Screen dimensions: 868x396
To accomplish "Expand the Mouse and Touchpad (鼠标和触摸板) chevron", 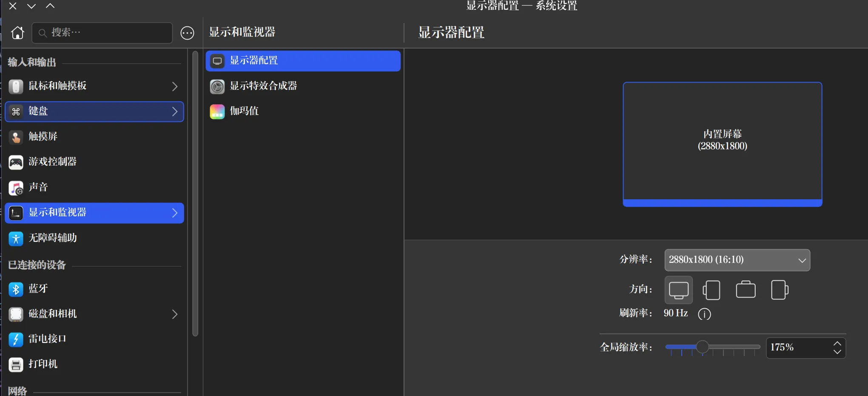I will click(174, 86).
